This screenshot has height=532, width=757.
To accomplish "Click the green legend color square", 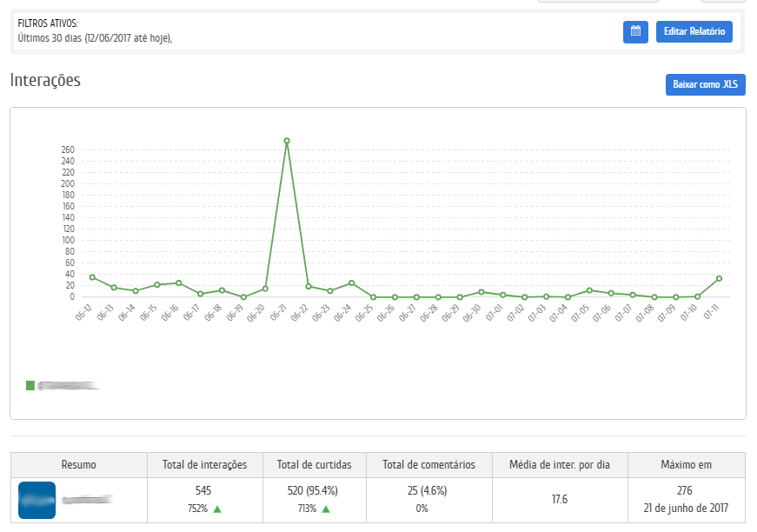I will (x=30, y=385).
